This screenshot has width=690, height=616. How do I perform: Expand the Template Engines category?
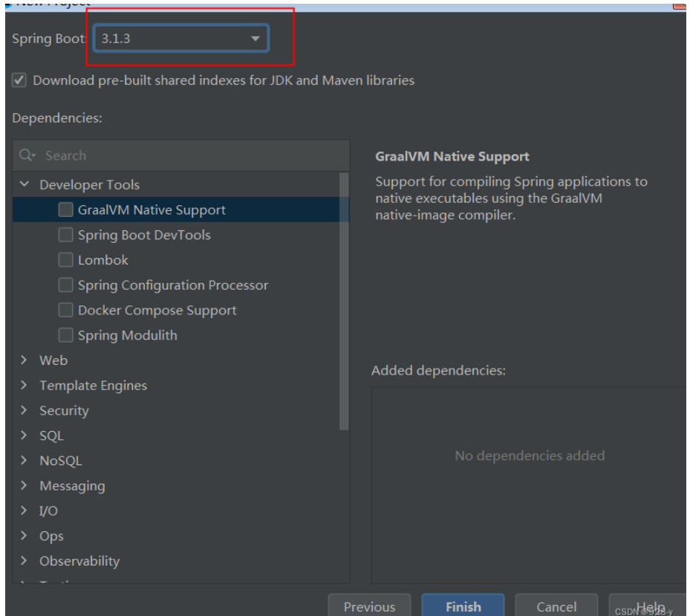tap(25, 385)
